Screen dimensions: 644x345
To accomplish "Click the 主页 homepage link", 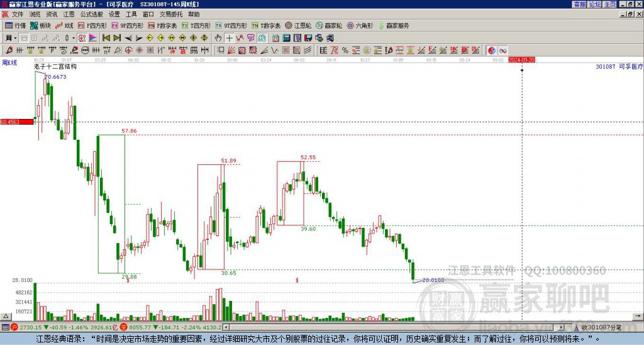I will click(609, 4).
